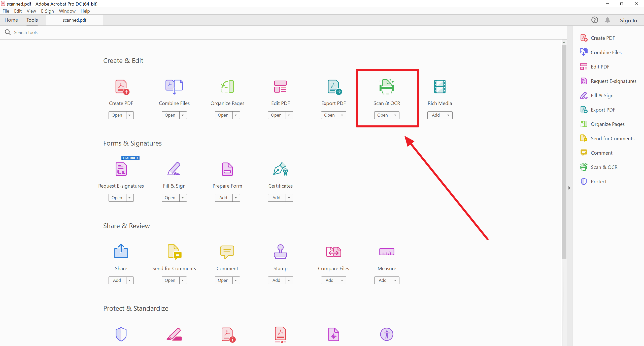Expand the Create PDF Open dropdown
The height and width of the screenshot is (346, 644).
(129, 115)
